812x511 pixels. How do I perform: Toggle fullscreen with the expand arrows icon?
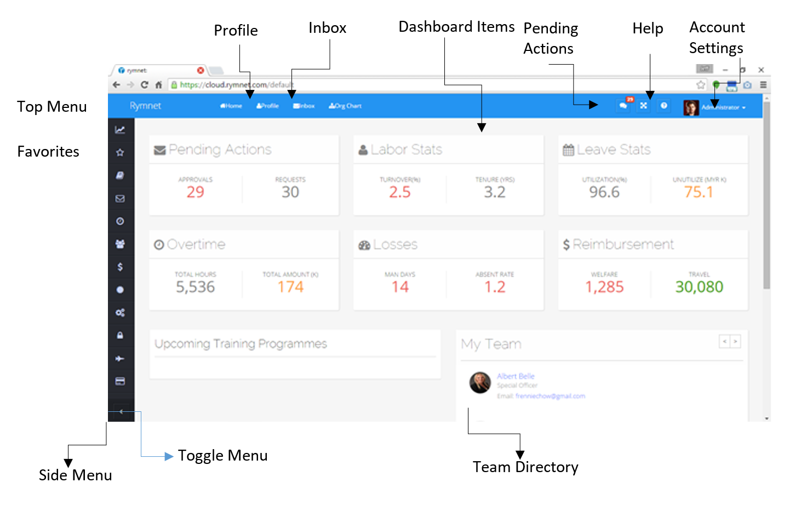tap(644, 106)
